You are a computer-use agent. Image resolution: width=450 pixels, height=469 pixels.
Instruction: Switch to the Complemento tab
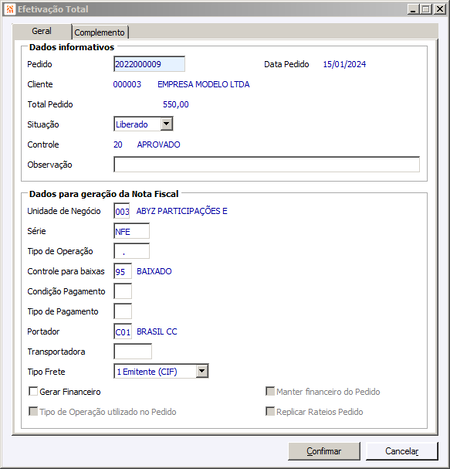point(100,32)
